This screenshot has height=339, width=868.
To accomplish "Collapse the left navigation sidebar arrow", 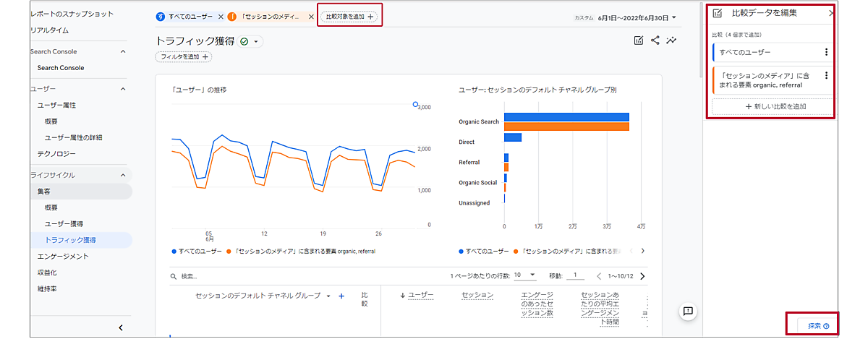I will click(x=121, y=327).
